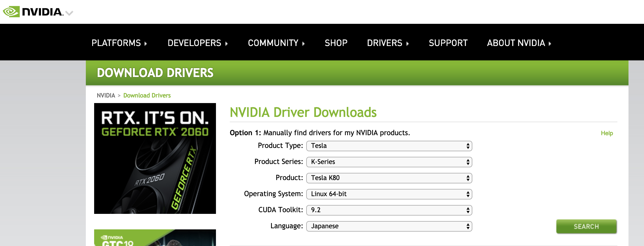Click the Option 1 description text
Viewport: 644px width, 246px height.
click(320, 133)
